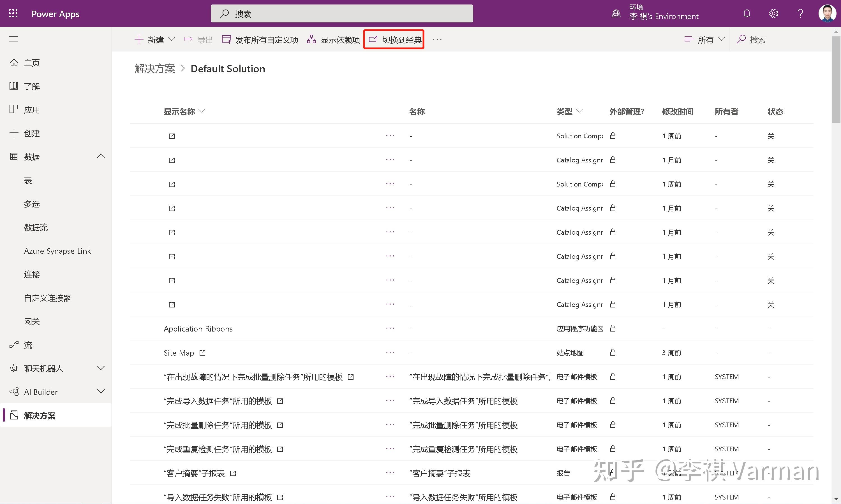Image resolution: width=841 pixels, height=504 pixels.
Task: Click the help question mark icon
Action: [x=800, y=14]
